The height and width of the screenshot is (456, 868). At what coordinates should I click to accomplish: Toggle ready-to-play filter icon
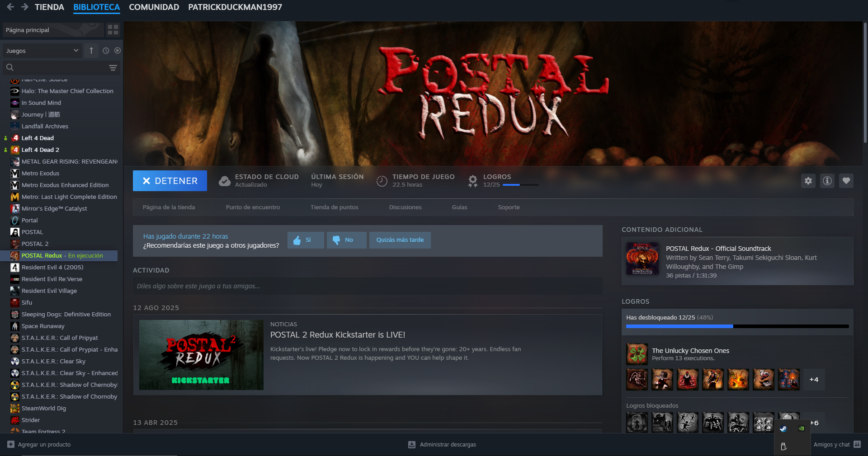click(x=118, y=51)
